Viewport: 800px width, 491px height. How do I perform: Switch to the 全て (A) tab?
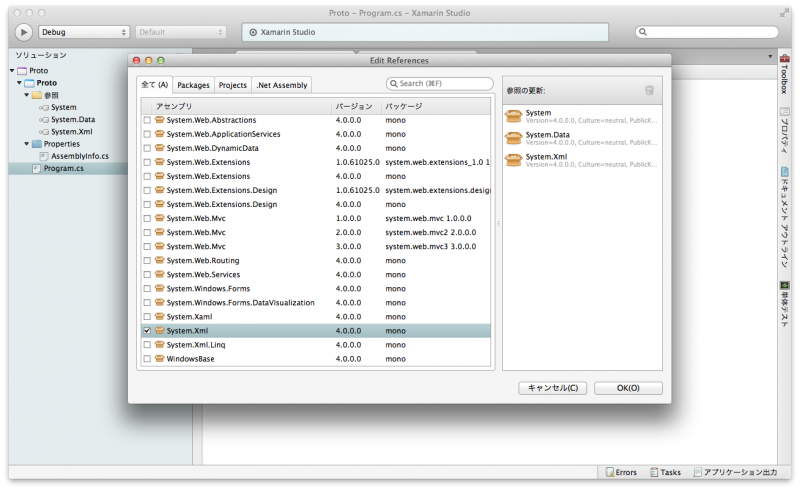tap(155, 85)
